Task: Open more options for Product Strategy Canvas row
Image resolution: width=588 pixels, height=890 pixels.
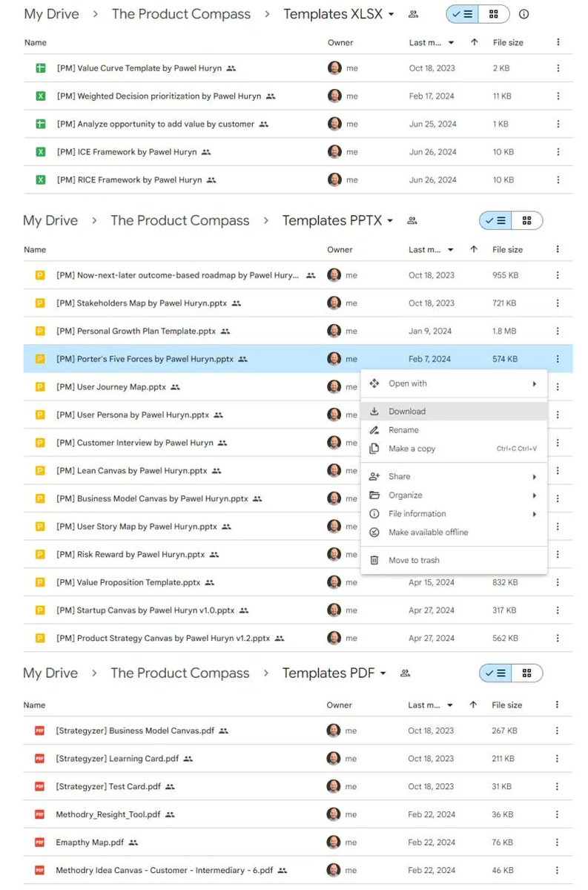Action: click(558, 639)
